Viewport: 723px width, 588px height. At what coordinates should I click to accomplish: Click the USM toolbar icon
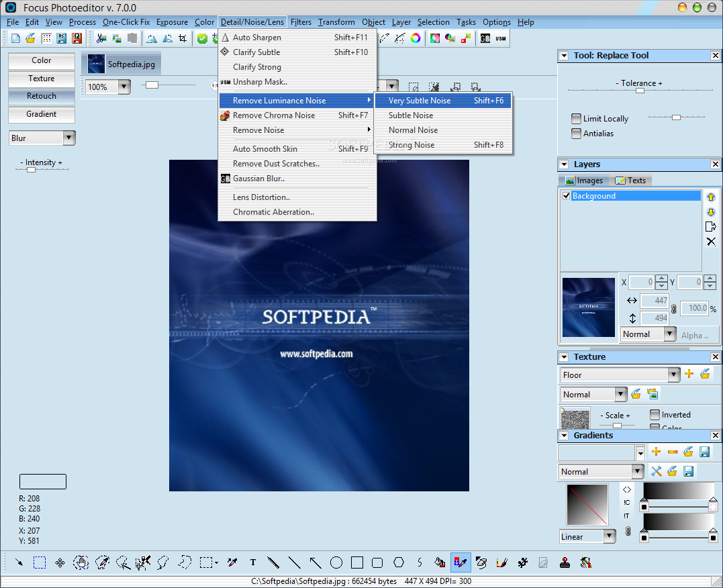click(x=501, y=38)
